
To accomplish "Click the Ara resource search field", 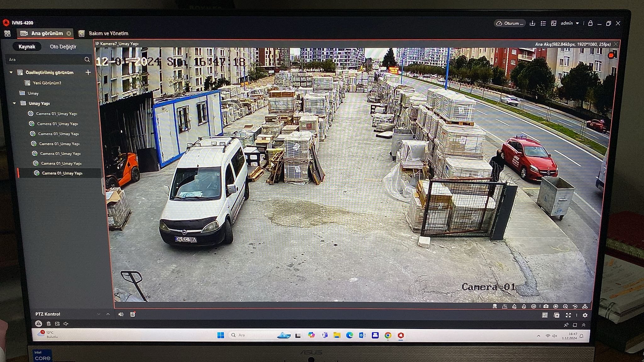I will [44, 60].
